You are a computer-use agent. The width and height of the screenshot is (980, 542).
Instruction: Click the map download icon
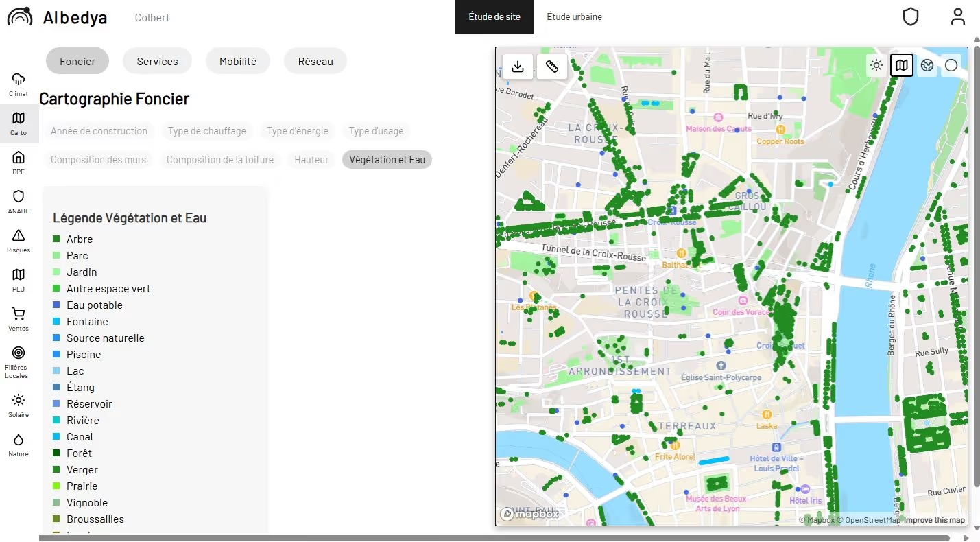point(518,67)
